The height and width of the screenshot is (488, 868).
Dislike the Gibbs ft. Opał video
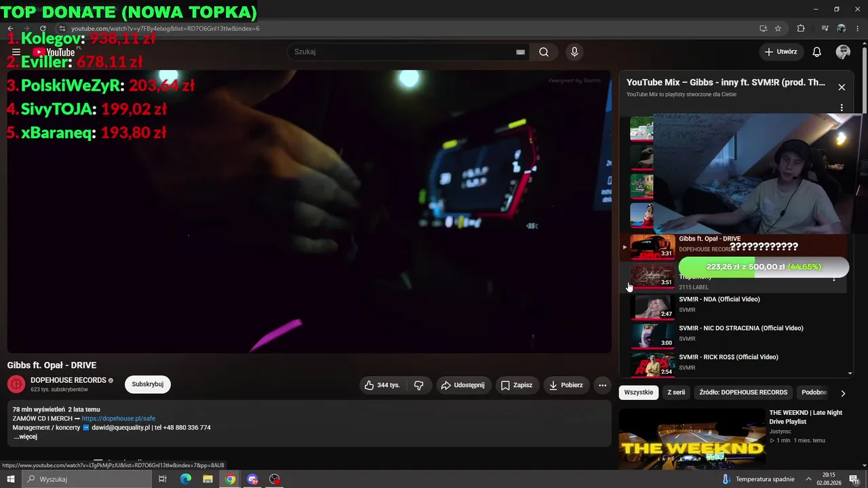coord(418,385)
